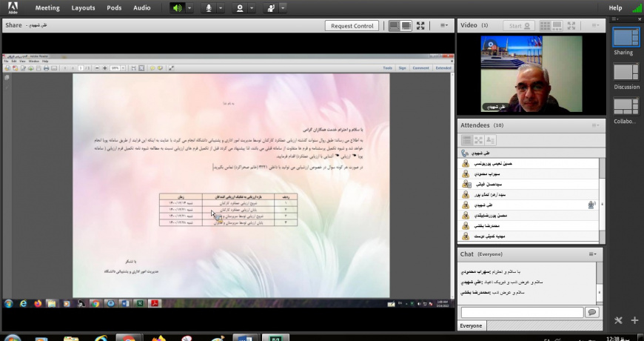Make the Share pod full screen
The width and height of the screenshot is (644, 341).
[420, 25]
